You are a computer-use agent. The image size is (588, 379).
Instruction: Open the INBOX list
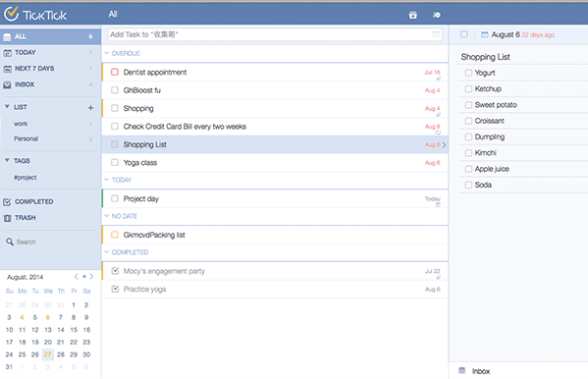pos(50,84)
